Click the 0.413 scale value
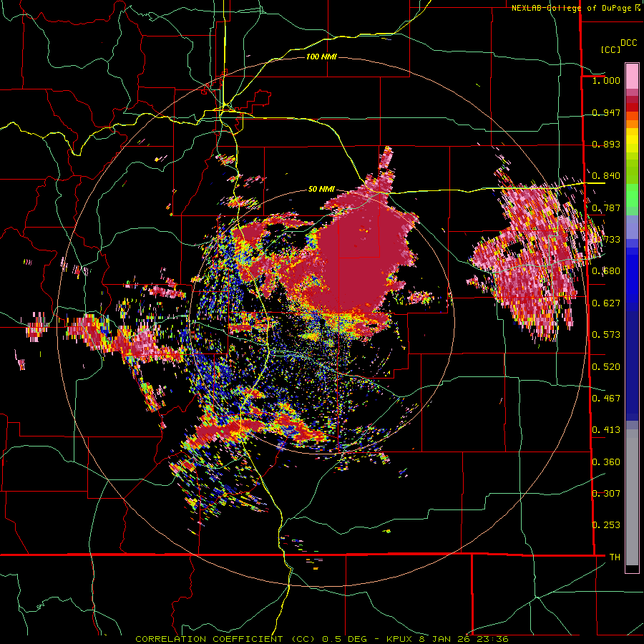The height and width of the screenshot is (644, 644). 606,430
